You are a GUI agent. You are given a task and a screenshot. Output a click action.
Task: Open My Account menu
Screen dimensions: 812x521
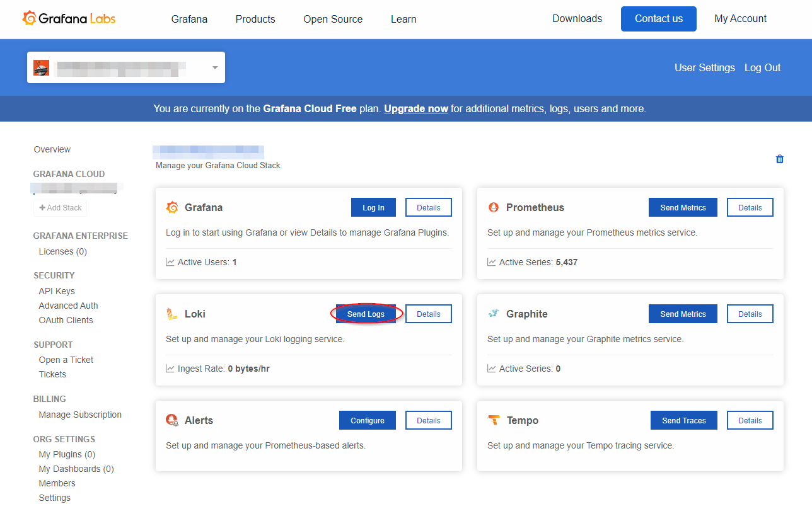point(741,19)
